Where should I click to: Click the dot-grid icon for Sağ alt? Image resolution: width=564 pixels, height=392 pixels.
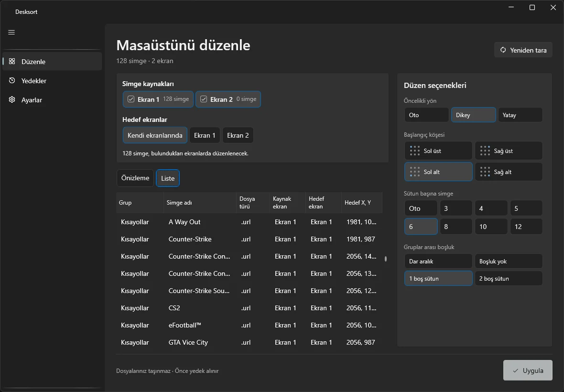click(x=485, y=172)
